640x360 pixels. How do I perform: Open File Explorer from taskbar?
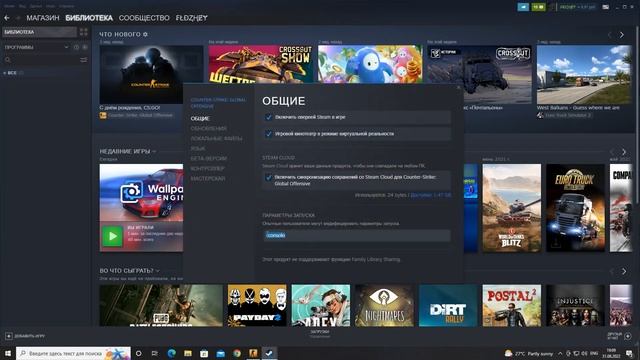pos(188,353)
